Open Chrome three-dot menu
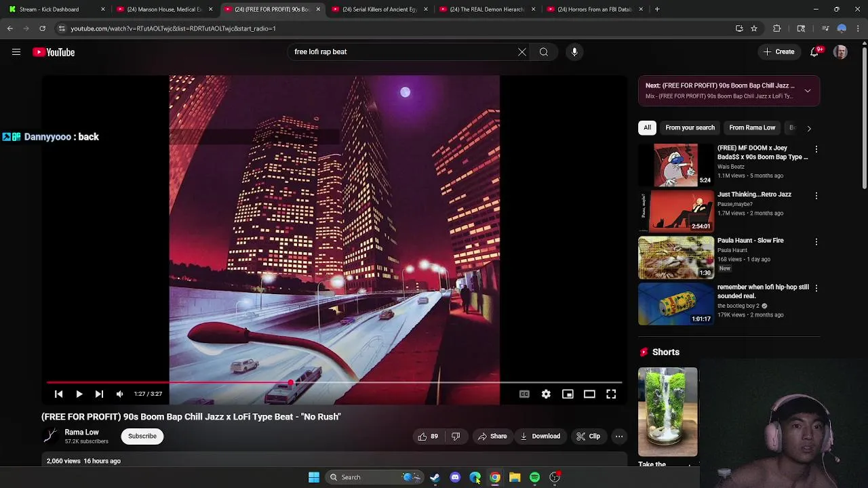 [x=859, y=28]
